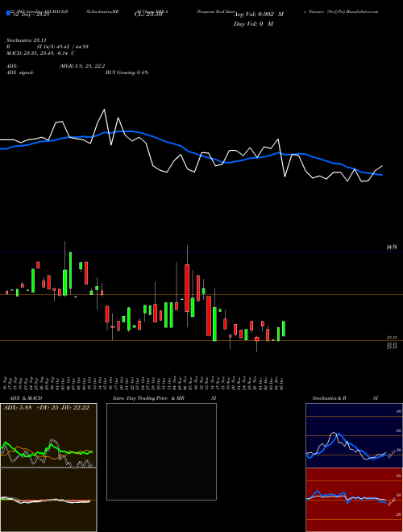Screen dimensions: 403x532
Task: Click the "ADX & MACD" panel title
Action: tap(26, 398)
